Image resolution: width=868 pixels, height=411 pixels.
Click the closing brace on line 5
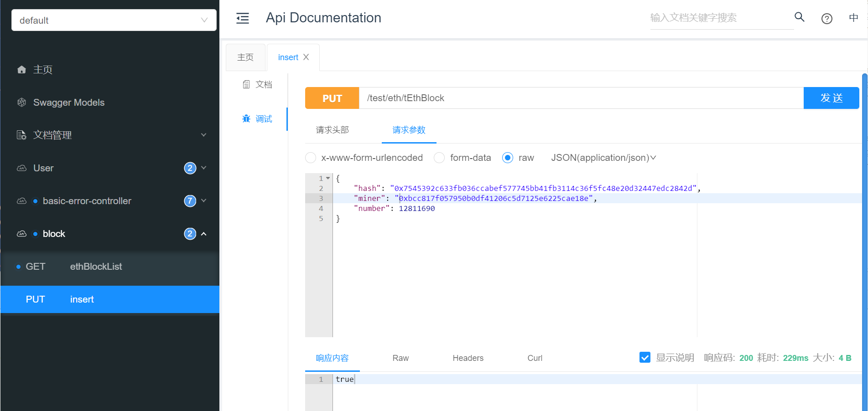(x=338, y=218)
